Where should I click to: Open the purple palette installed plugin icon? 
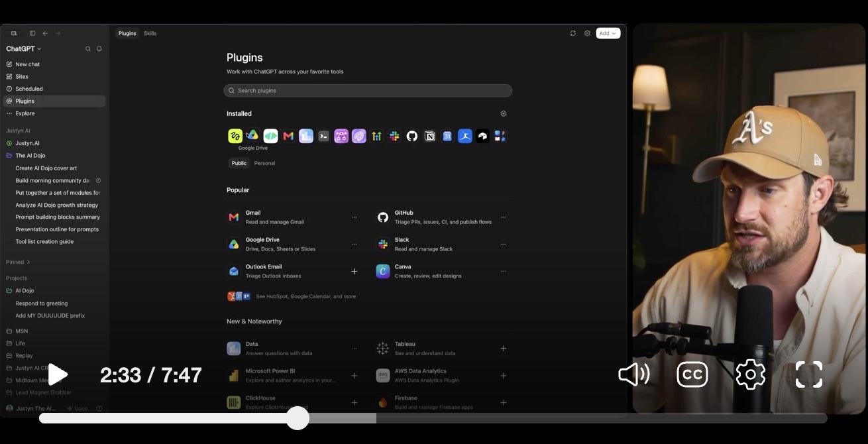pyautogui.click(x=359, y=136)
